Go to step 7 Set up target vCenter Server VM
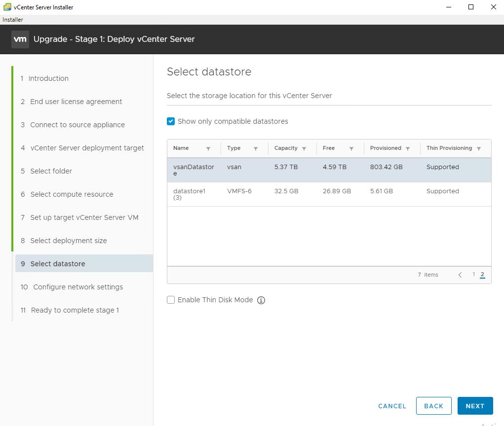The width and height of the screenshot is (504, 426). pyautogui.click(x=79, y=217)
